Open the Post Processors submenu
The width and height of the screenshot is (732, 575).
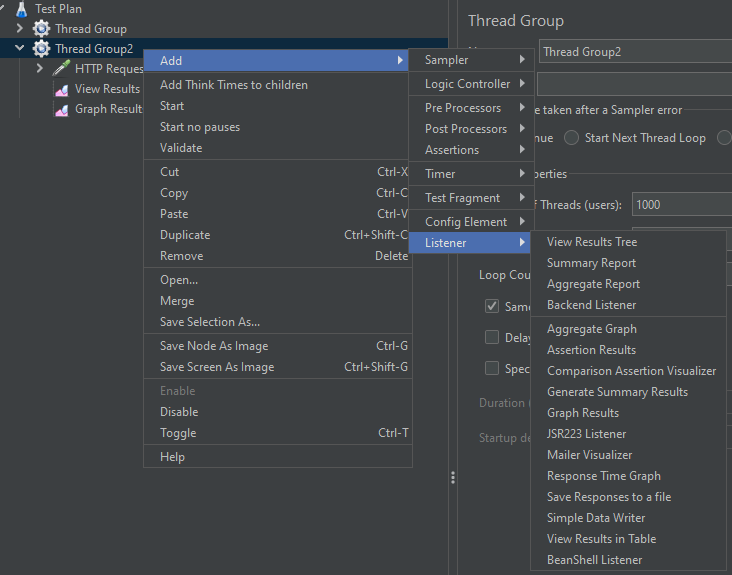(471, 129)
